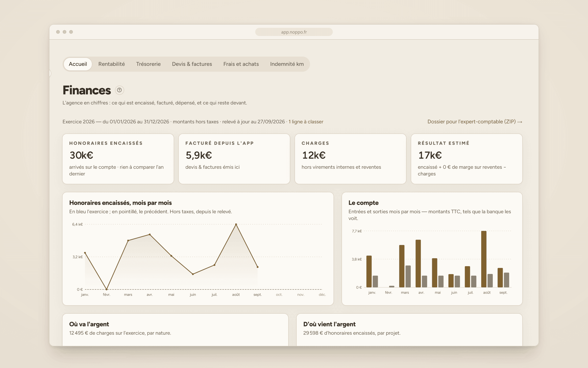Click the 'déc.' month label on line chart

click(322, 294)
